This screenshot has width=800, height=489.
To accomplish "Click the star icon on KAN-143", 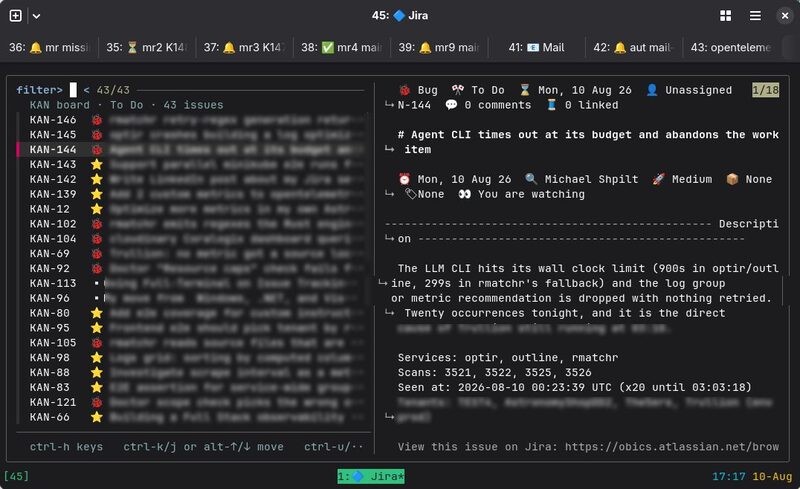I will click(96, 164).
